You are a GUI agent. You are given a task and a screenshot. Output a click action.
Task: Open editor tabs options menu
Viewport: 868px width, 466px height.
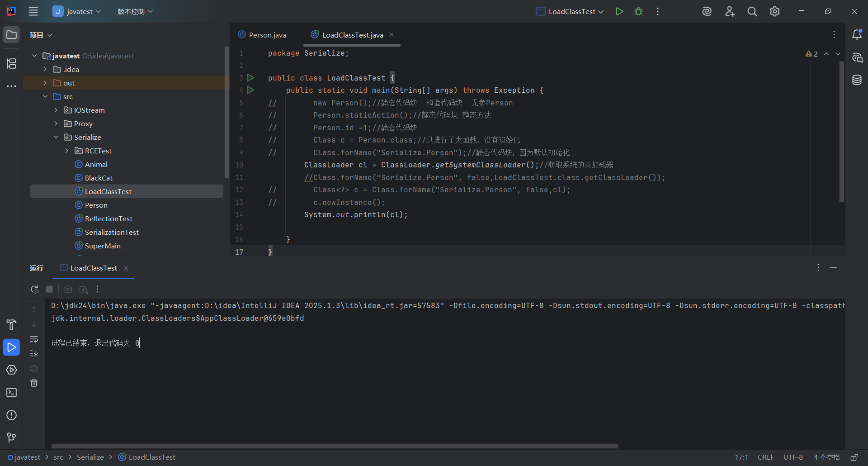coord(834,34)
